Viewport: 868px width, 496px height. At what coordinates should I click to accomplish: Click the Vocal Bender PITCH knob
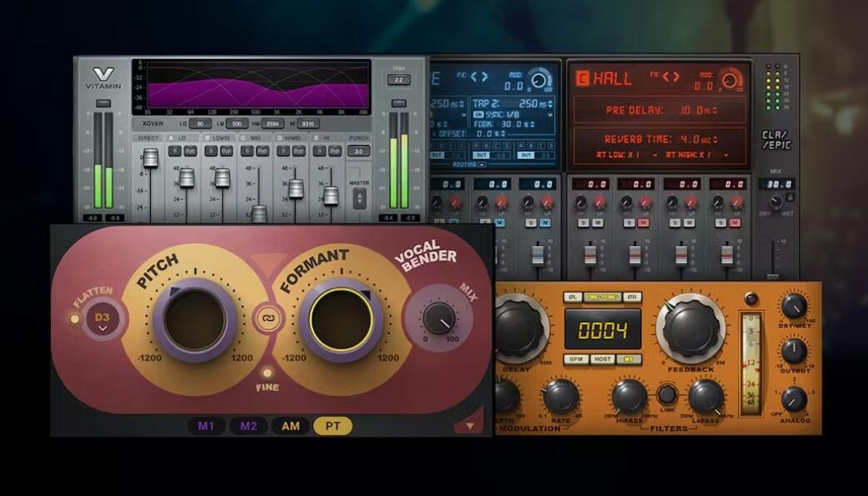[195, 320]
